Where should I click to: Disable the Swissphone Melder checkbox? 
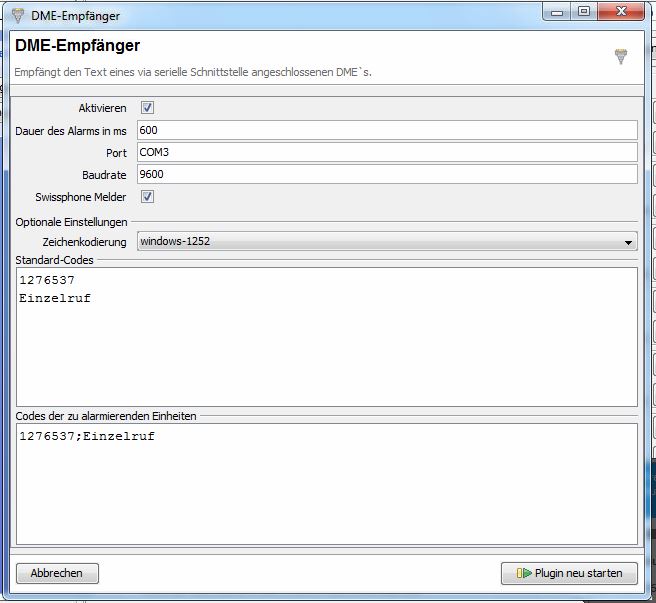click(x=147, y=197)
